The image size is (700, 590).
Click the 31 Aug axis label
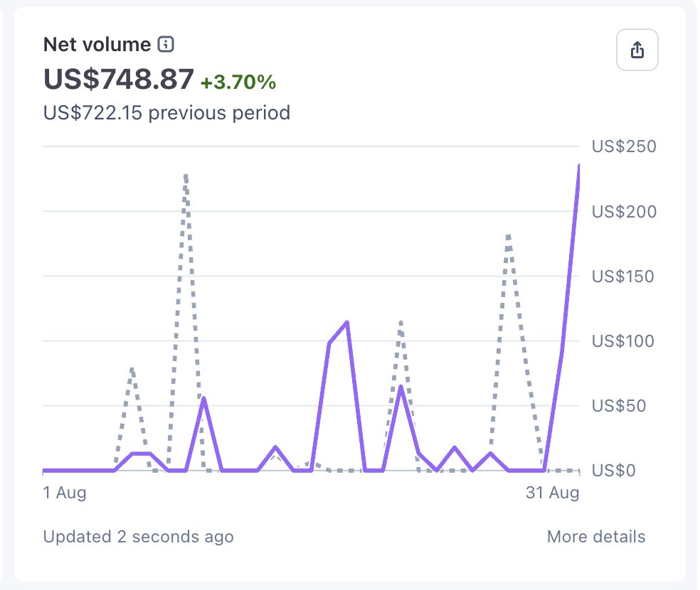point(552,493)
